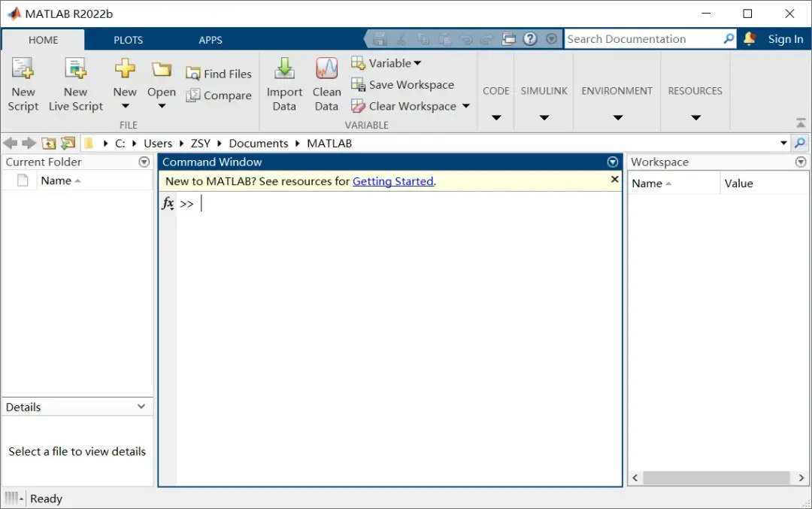Click Save Workspace
Image resolution: width=812 pixels, height=509 pixels.
(x=402, y=84)
